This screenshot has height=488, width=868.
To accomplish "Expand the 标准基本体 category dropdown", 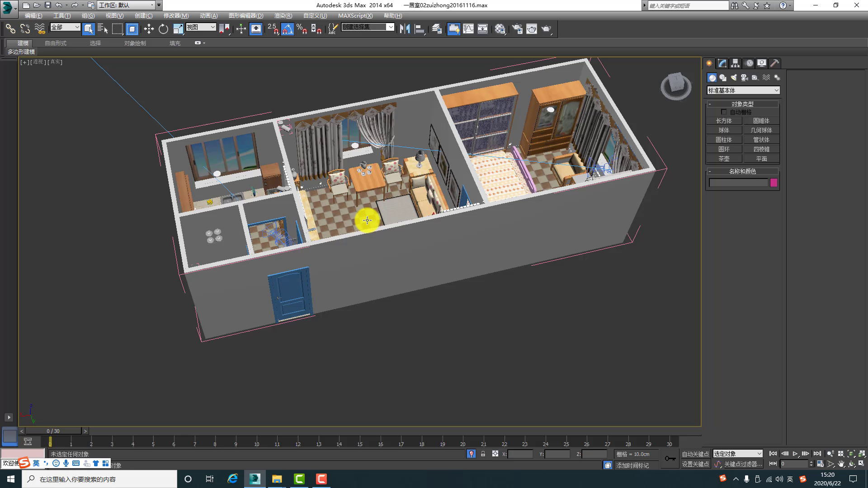I will point(743,90).
